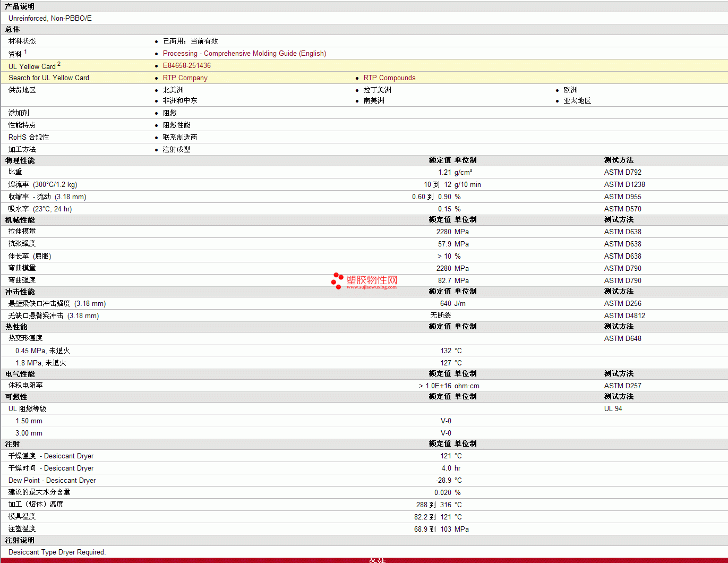Screen dimensions: 728x563
Task: Click the red dots watermark logo
Action: click(x=337, y=280)
